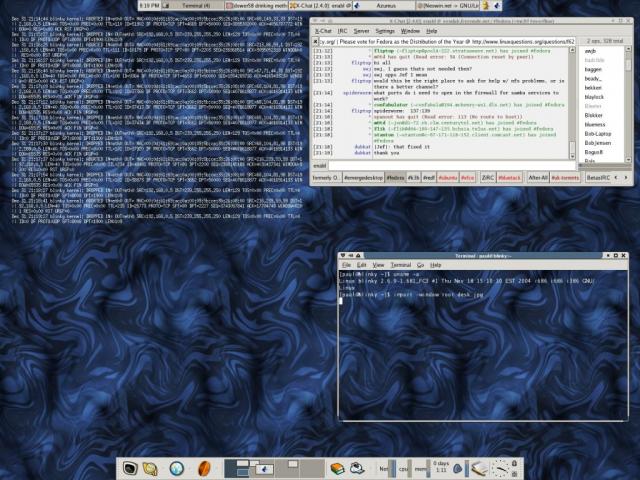Open the File menu in Terminal window
Screen dimensions: 640x480
tap(347, 265)
